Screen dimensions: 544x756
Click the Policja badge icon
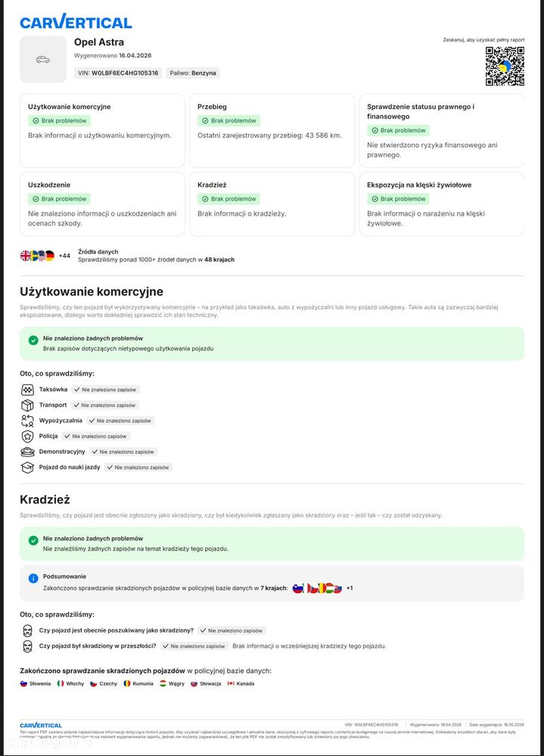pos(27,437)
